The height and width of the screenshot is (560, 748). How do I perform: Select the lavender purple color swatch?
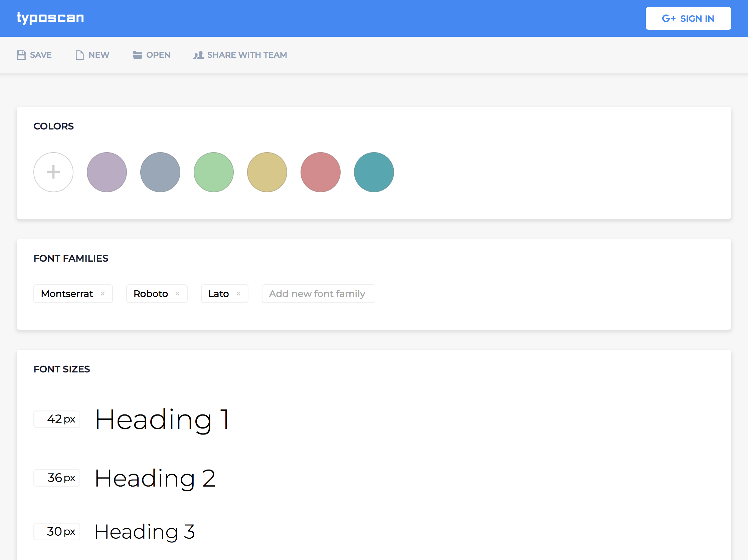click(x=107, y=172)
